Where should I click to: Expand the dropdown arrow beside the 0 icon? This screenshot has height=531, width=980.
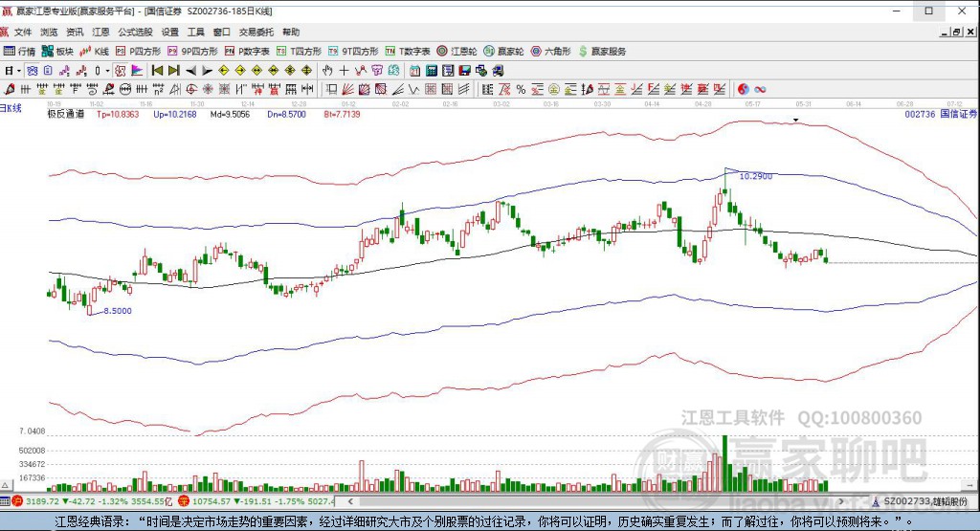107,71
